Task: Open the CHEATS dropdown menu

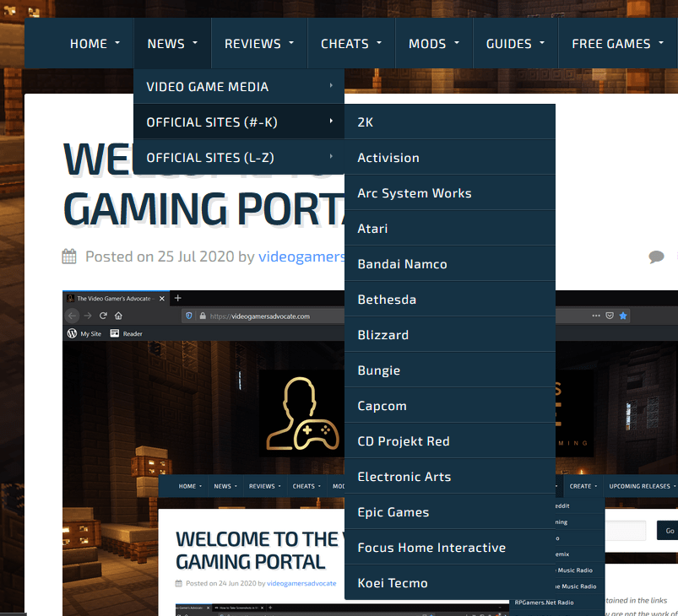Action: (351, 44)
